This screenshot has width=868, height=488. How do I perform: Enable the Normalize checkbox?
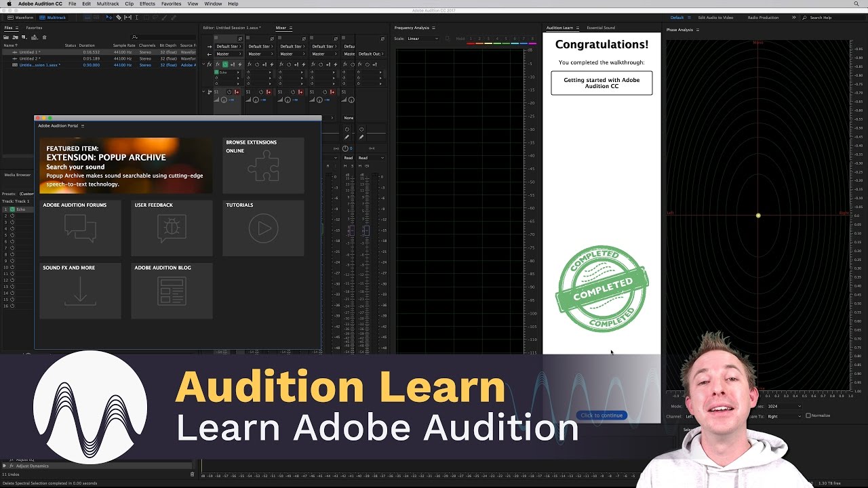point(808,415)
